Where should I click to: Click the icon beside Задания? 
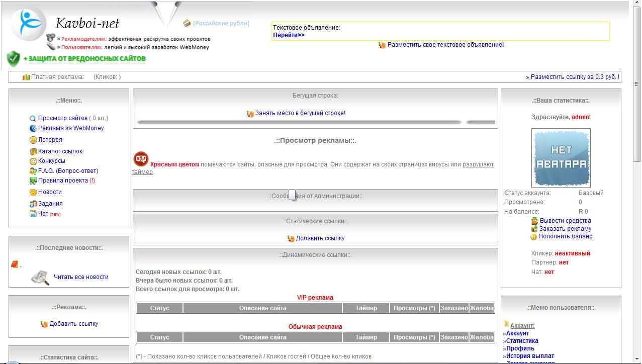pyautogui.click(x=33, y=204)
